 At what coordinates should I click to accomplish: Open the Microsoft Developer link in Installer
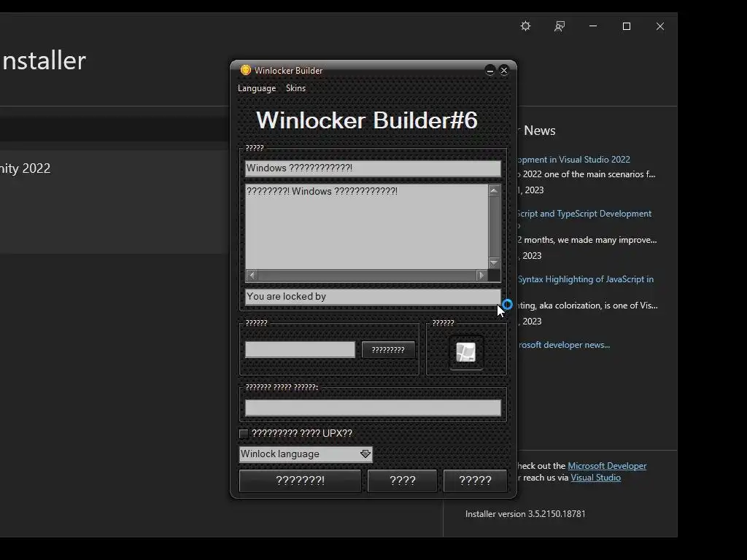pyautogui.click(x=607, y=466)
